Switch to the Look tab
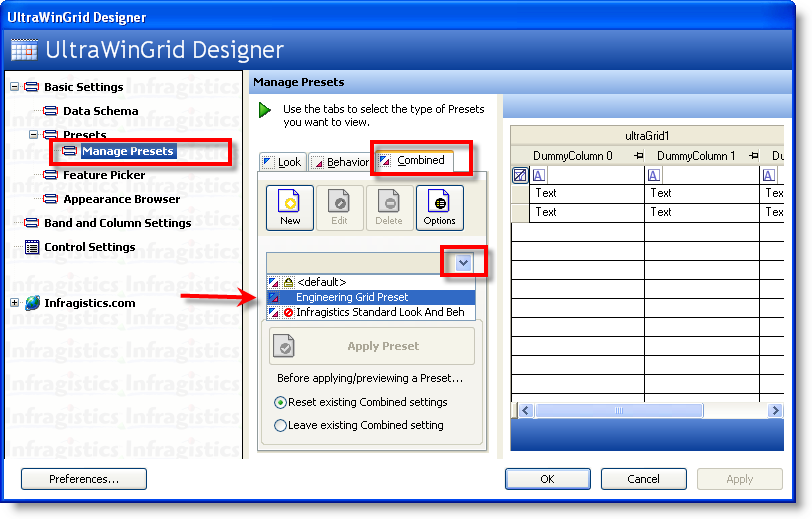Viewport: 812px width, 519px height. [x=283, y=162]
